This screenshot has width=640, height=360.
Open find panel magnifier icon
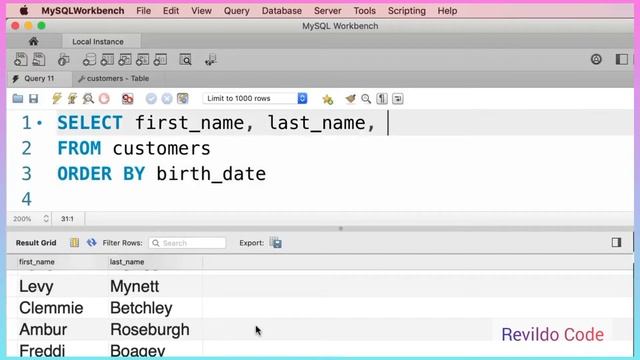tap(366, 98)
